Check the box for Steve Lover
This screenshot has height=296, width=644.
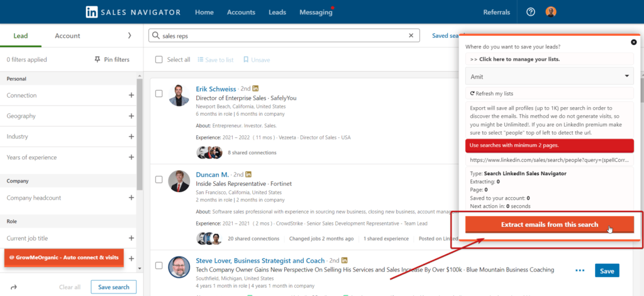(159, 266)
